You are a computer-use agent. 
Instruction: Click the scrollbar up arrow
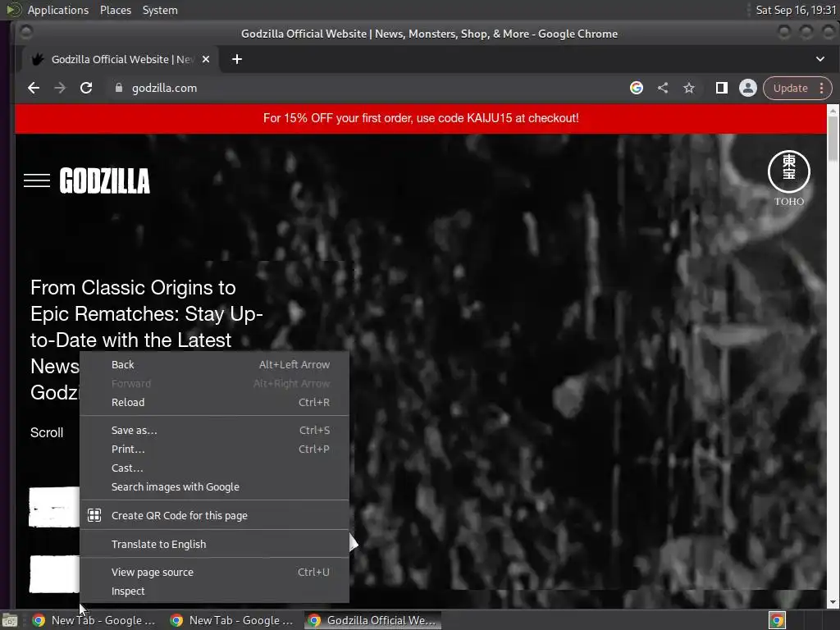point(833,110)
